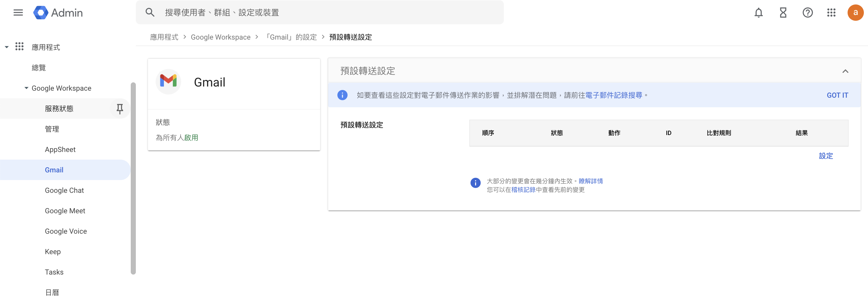Collapse the 應用程式 sidebar section

(6, 47)
